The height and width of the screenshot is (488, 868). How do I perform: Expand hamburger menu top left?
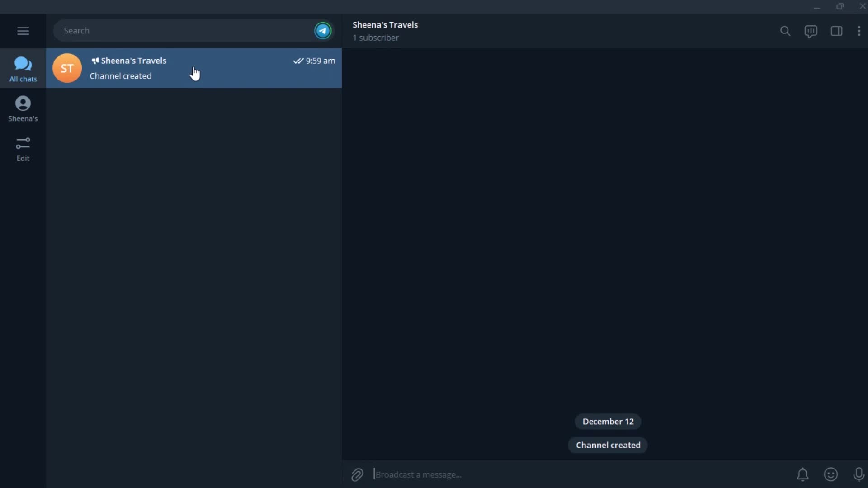(23, 30)
